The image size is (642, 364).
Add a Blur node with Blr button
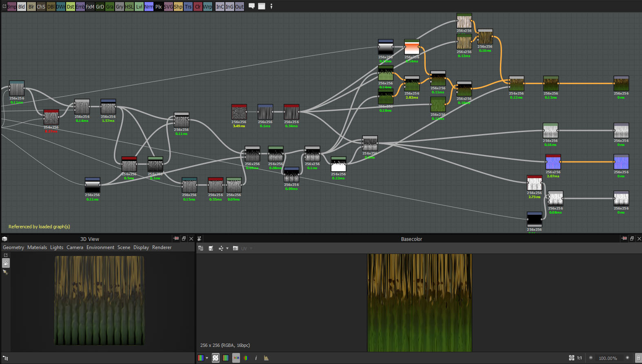pyautogui.click(x=31, y=7)
